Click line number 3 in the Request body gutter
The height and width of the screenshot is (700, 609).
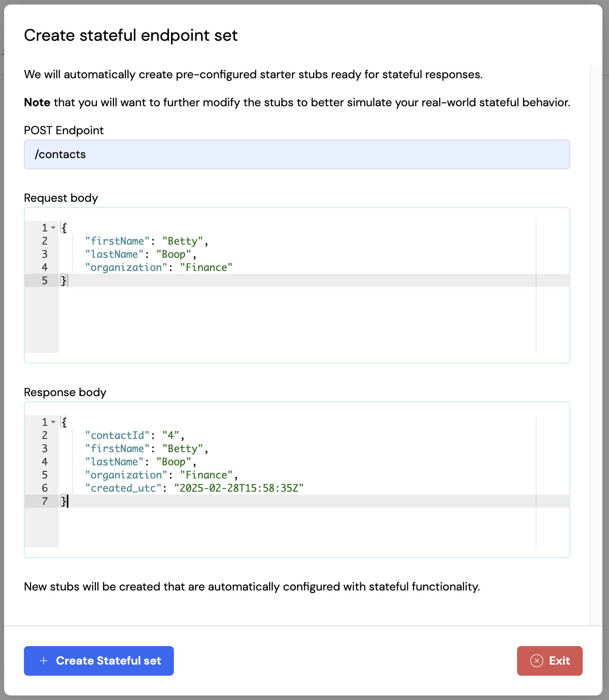[45, 254]
